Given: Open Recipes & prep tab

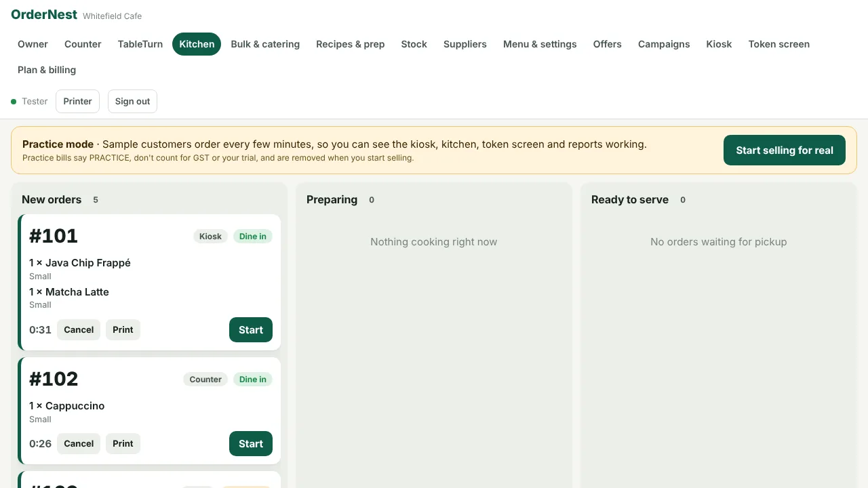Looking at the screenshot, I should (x=351, y=44).
